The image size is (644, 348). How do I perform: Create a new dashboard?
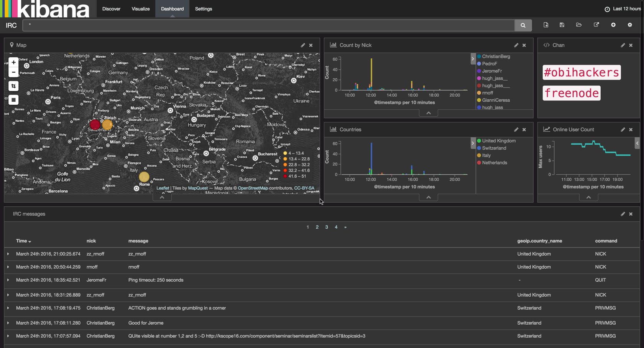546,25
